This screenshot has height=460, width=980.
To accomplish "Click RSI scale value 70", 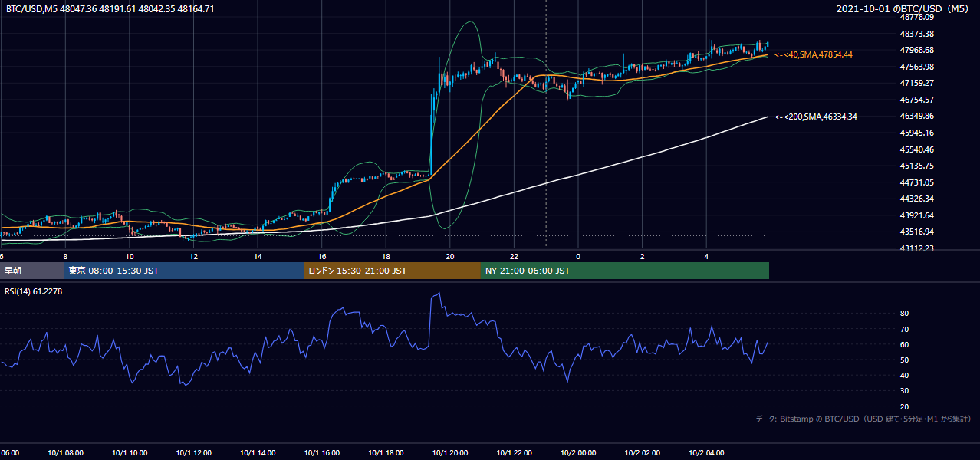I will [904, 329].
